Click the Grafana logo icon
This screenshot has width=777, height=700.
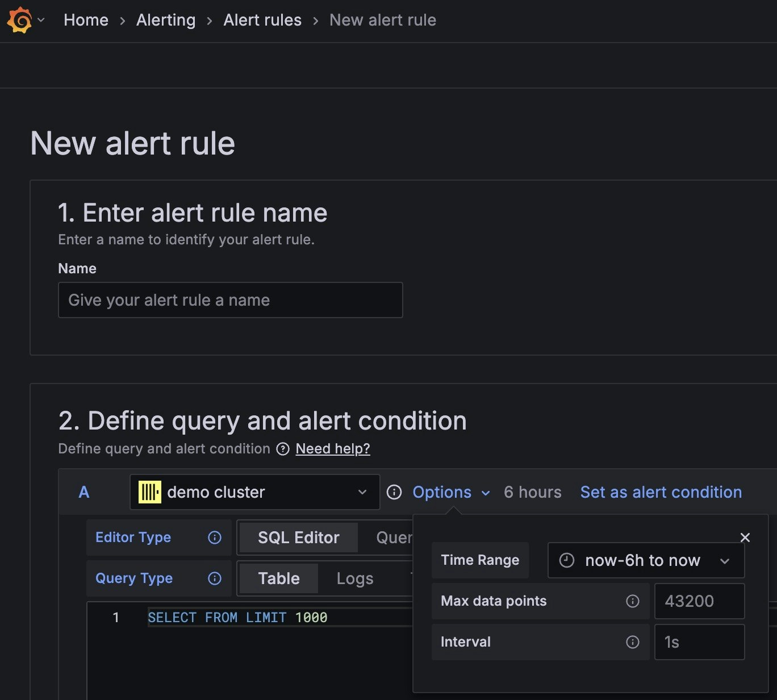click(20, 20)
